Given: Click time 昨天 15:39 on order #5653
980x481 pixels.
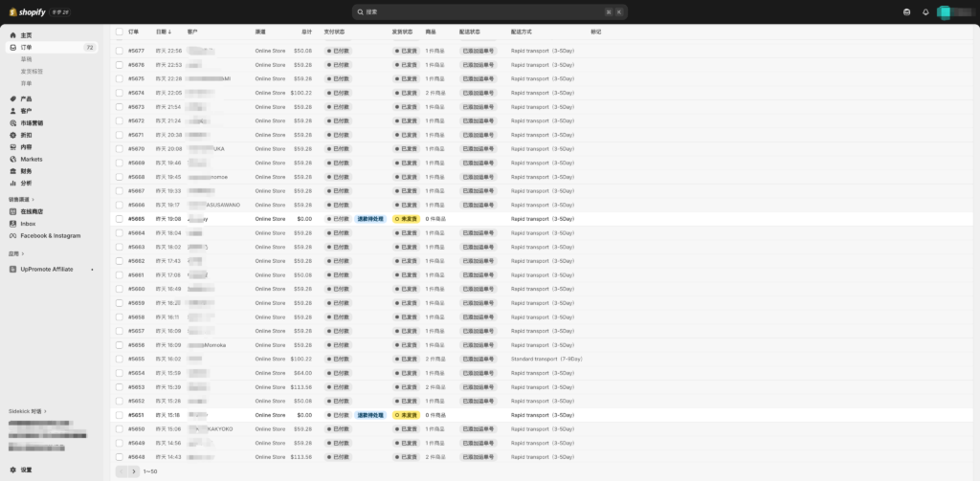Looking at the screenshot, I should (x=168, y=387).
